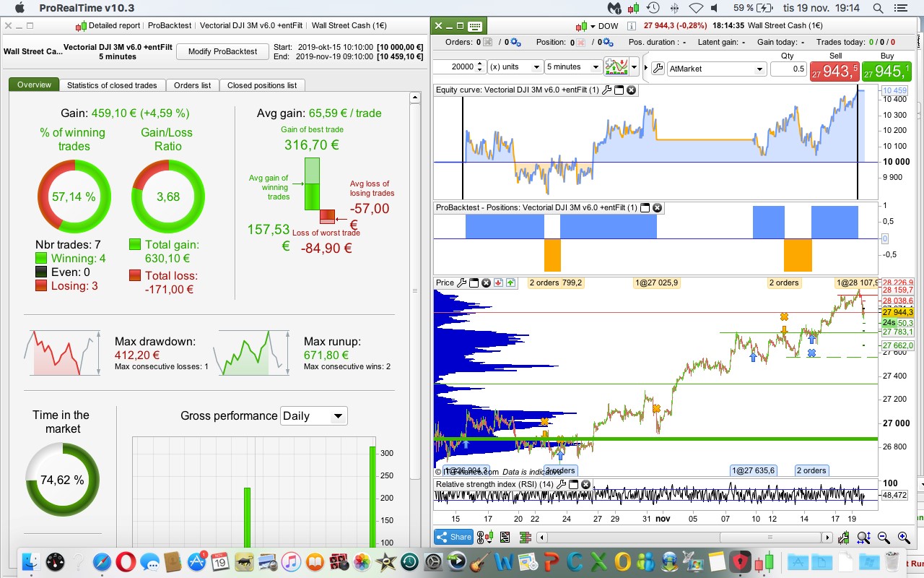Click the Share button
Screen dimensions: 924x578
(453, 537)
